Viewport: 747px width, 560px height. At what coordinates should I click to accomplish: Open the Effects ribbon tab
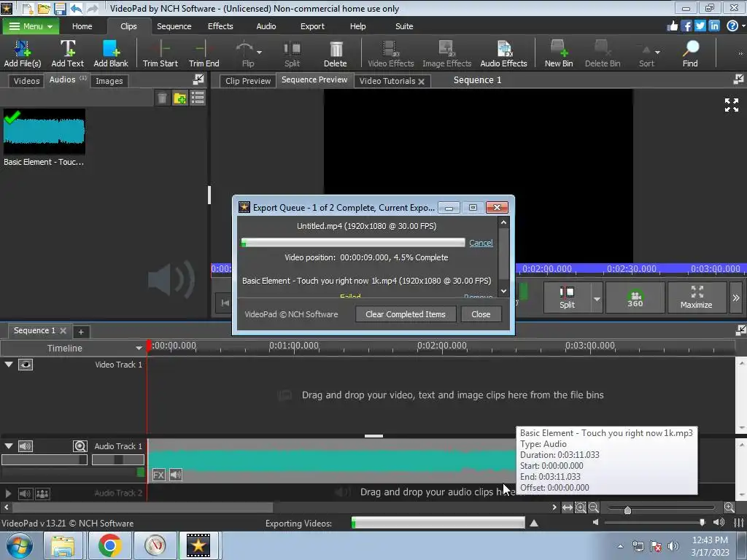220,26
